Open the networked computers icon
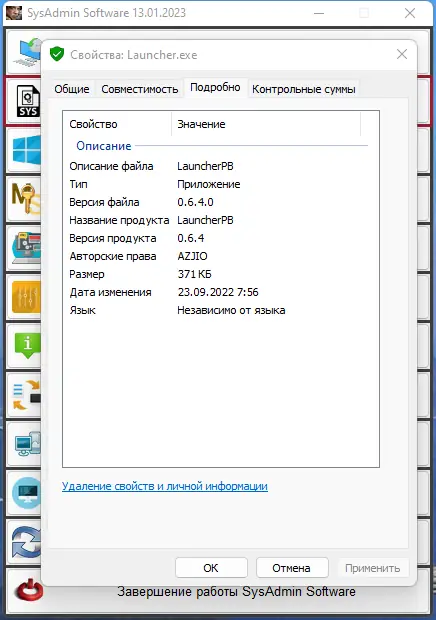The width and height of the screenshot is (436, 620). tap(28, 444)
